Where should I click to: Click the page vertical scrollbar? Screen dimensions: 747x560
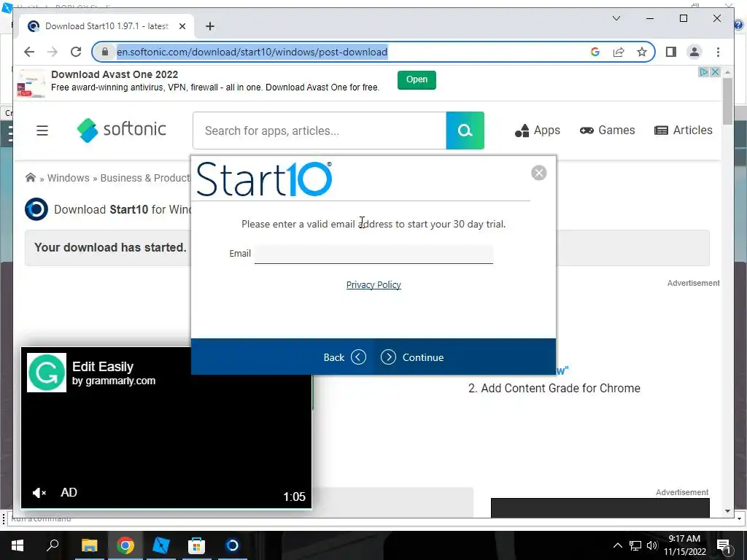[727, 101]
